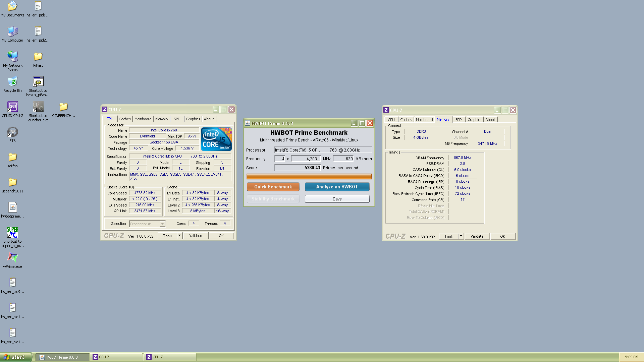Screen dimensions: 644x362
Task: Switch to SPD tab in right CPU-Z
Action: click(459, 120)
